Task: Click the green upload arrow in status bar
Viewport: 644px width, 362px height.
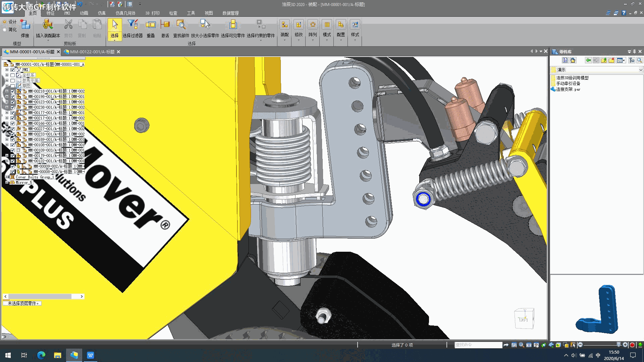Action: [x=640, y=345]
